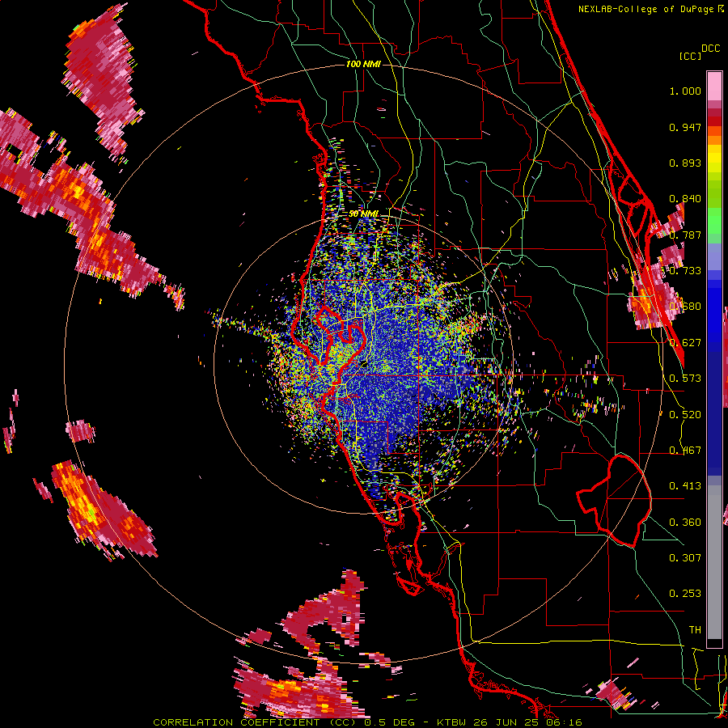Select the 0.253 scale value

point(685,594)
